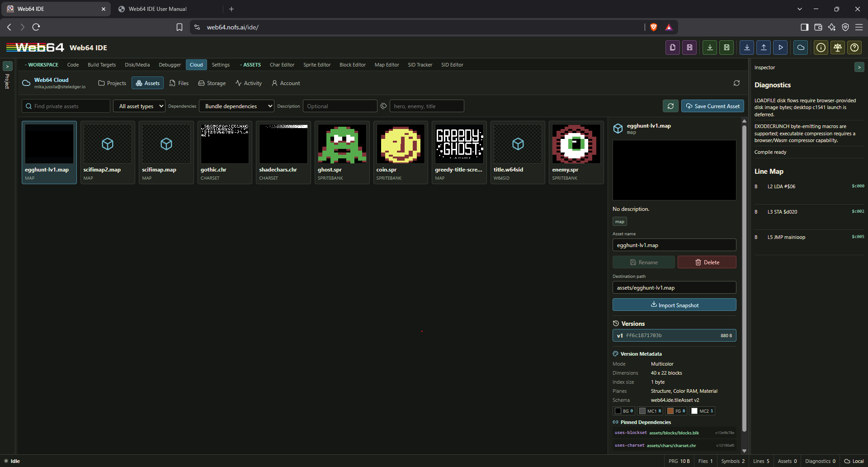Open the cloud Activity section
This screenshot has height=467, width=868.
click(249, 83)
